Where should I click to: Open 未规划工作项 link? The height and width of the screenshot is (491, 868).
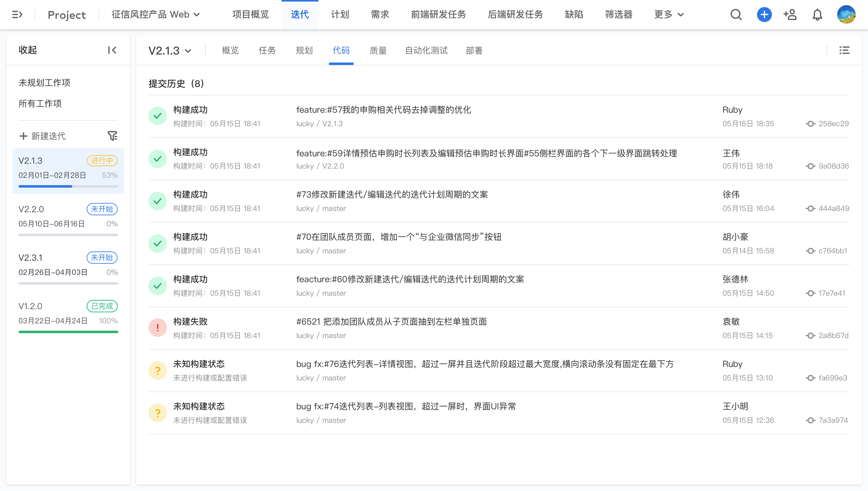pyautogui.click(x=44, y=83)
